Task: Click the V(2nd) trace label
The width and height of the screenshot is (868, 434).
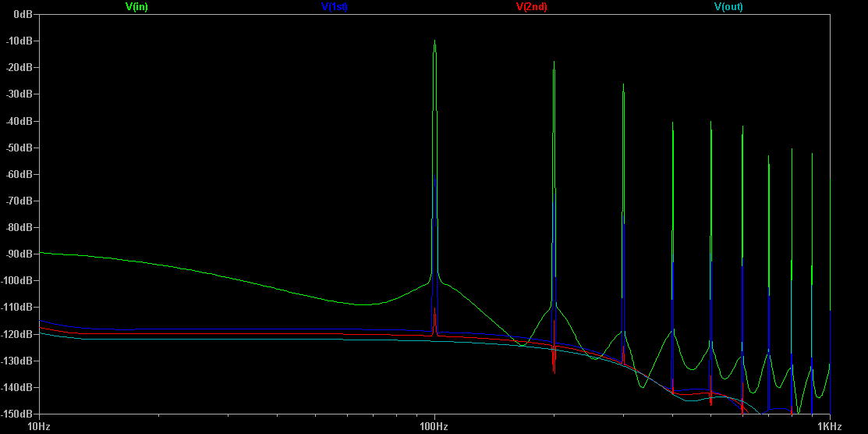Action: 531,7
